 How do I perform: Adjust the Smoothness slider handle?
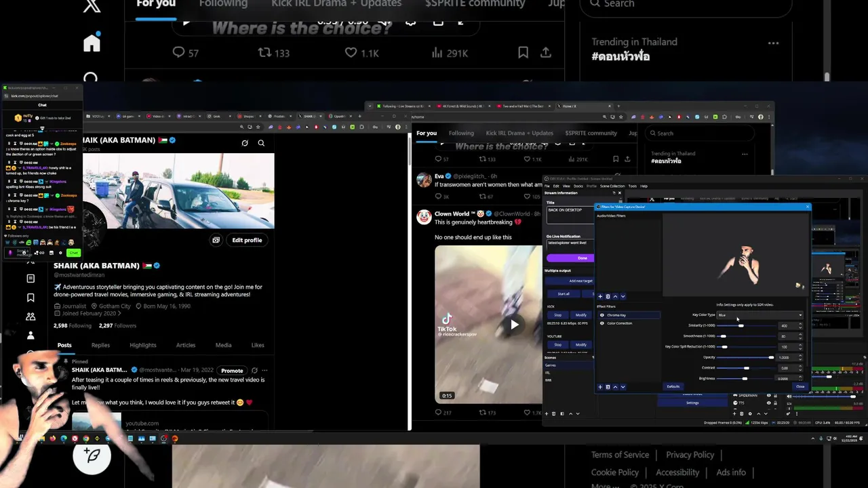pos(724,336)
